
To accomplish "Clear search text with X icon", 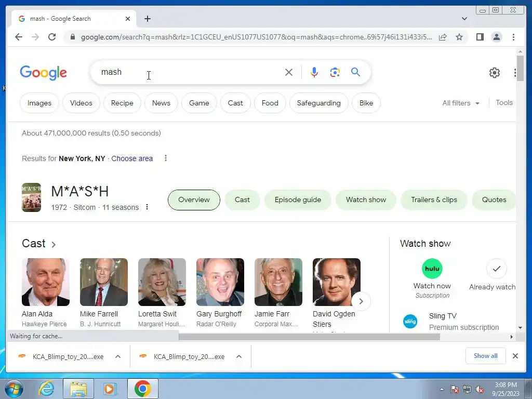I will (x=289, y=72).
